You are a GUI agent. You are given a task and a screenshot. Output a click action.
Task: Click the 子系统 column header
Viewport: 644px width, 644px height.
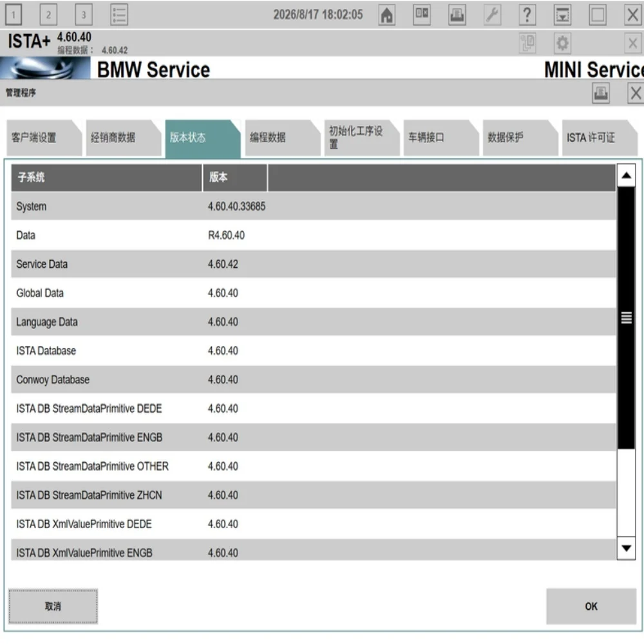107,178
